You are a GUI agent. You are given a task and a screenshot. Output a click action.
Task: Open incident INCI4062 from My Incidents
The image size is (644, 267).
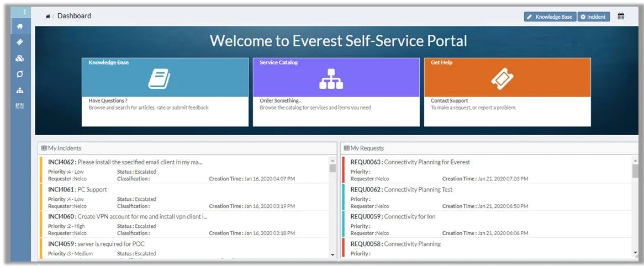click(x=125, y=162)
